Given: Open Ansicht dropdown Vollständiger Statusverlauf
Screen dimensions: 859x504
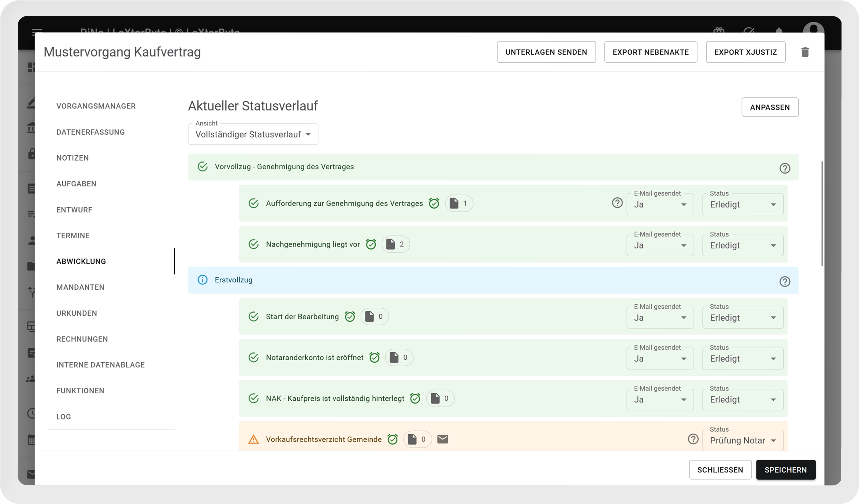Looking at the screenshot, I should pyautogui.click(x=253, y=135).
